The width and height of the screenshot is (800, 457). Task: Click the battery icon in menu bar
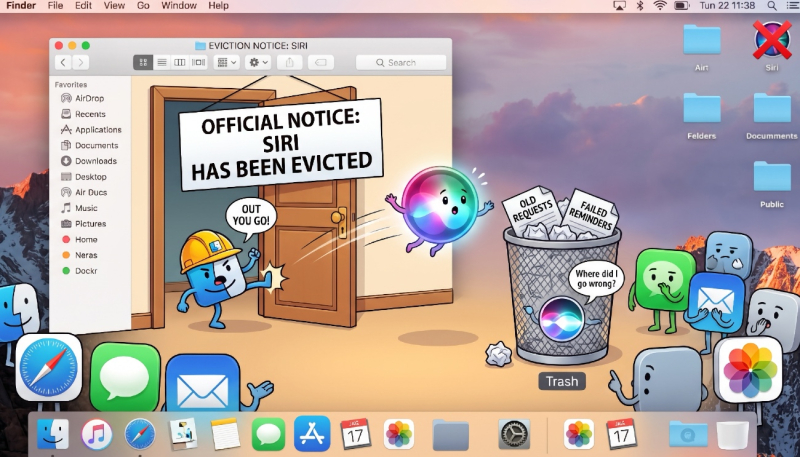coord(682,6)
